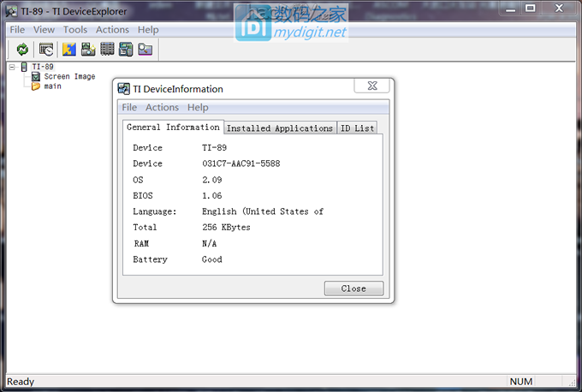Select Screen Image in device tree
582x392 pixels.
tap(69, 76)
